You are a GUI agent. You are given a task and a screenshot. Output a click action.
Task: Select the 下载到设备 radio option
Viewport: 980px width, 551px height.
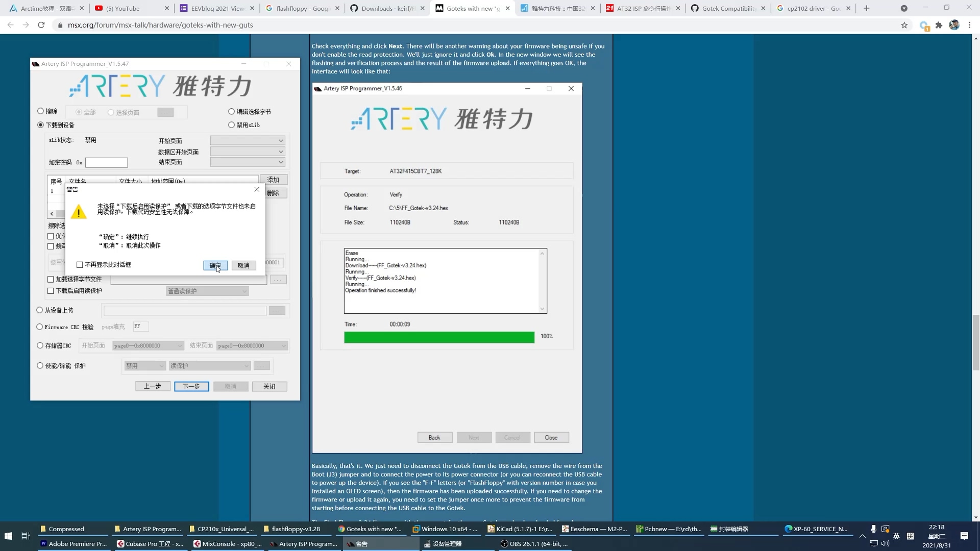coord(40,125)
